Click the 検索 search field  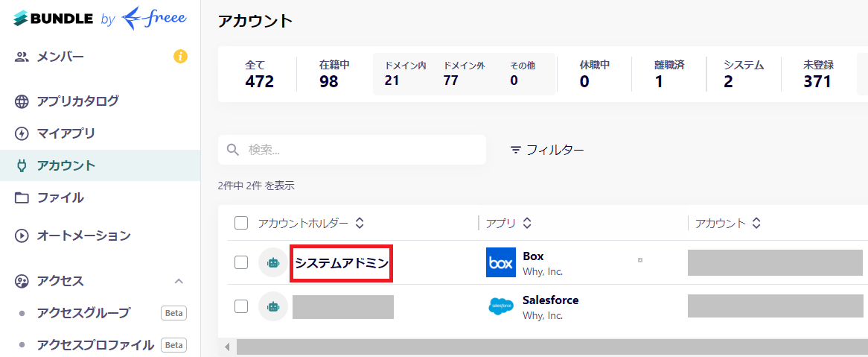tap(352, 150)
